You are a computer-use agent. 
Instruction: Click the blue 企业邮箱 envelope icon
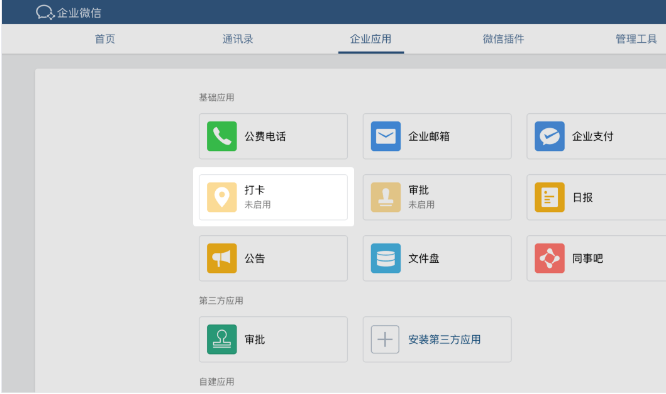pos(386,136)
